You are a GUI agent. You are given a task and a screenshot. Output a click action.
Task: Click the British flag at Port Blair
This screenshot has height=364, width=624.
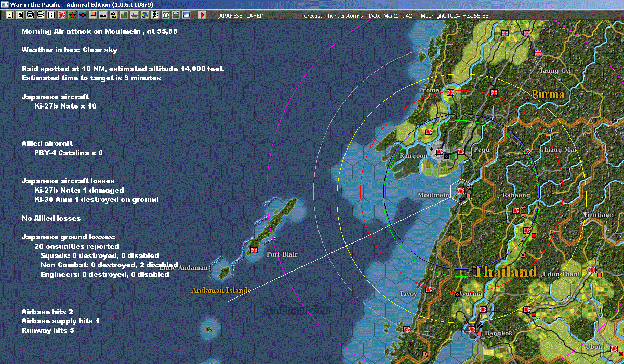pos(254,250)
